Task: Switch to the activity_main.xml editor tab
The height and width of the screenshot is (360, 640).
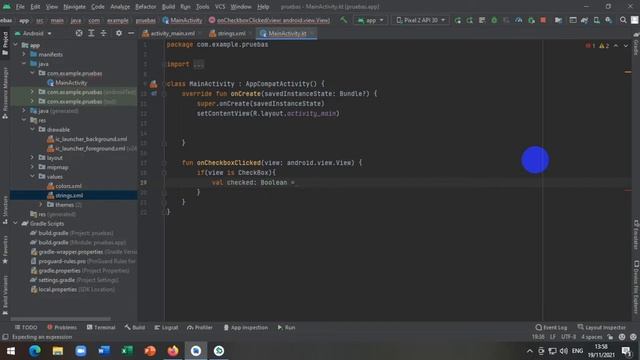Action: (171, 33)
